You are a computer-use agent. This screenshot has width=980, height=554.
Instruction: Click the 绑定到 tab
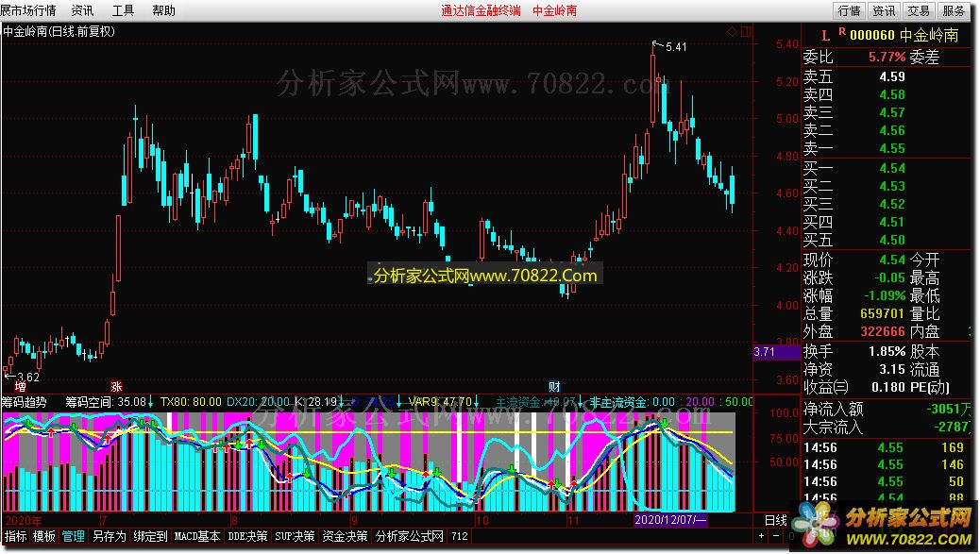[x=151, y=536]
